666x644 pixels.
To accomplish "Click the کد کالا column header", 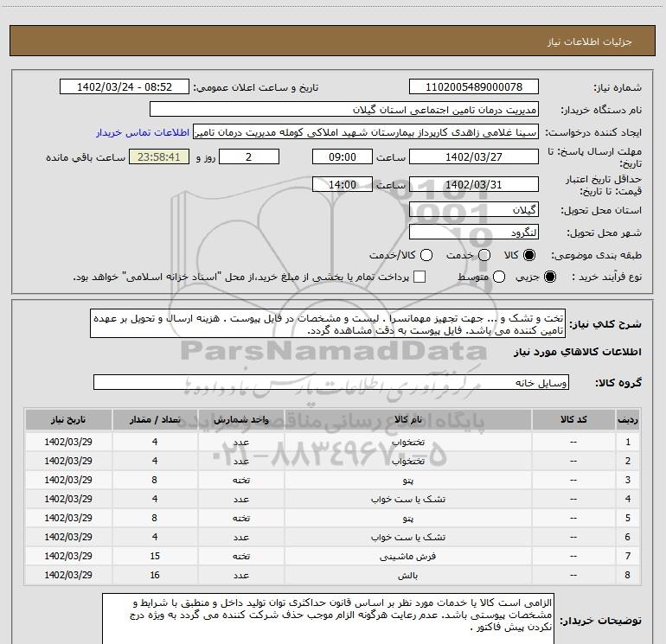I will pyautogui.click(x=573, y=419).
